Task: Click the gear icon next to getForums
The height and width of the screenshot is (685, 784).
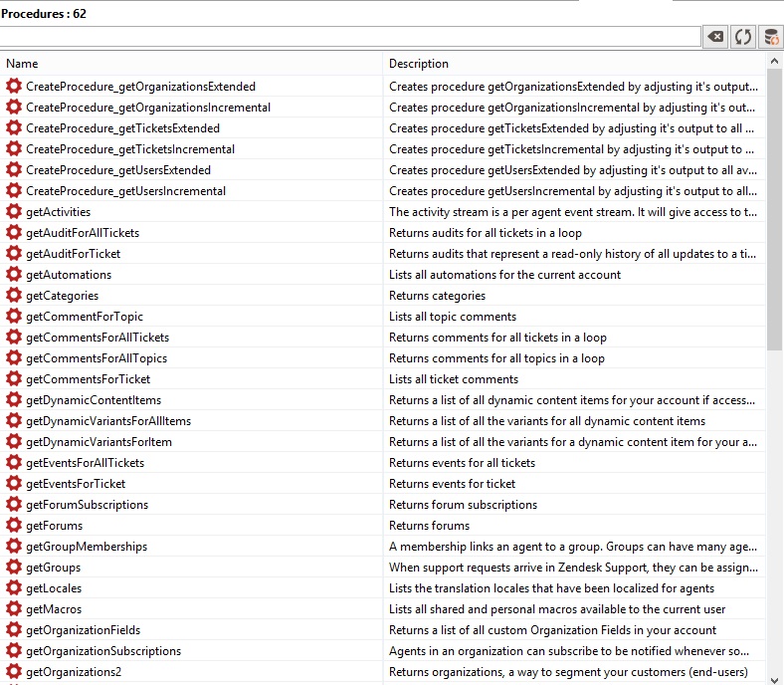Action: point(14,526)
